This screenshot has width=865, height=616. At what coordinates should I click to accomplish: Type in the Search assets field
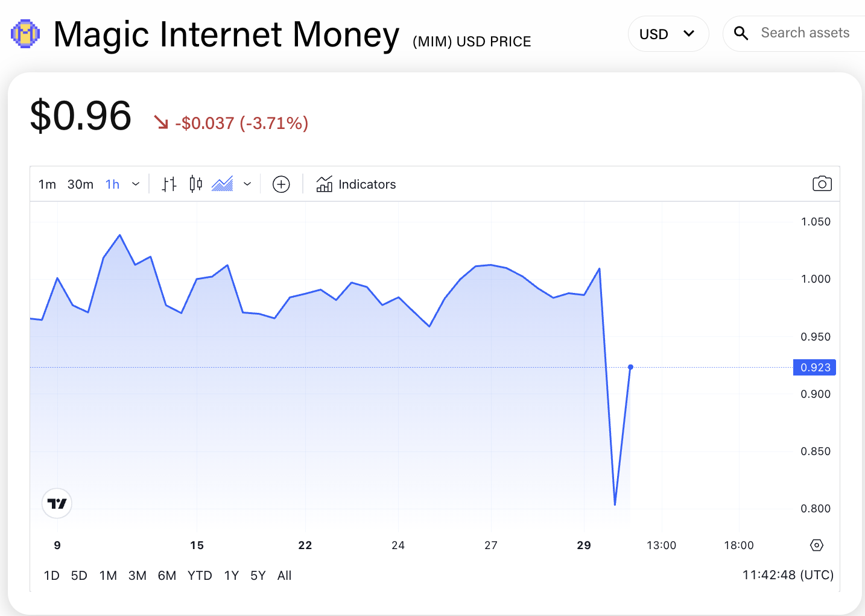[x=805, y=33]
